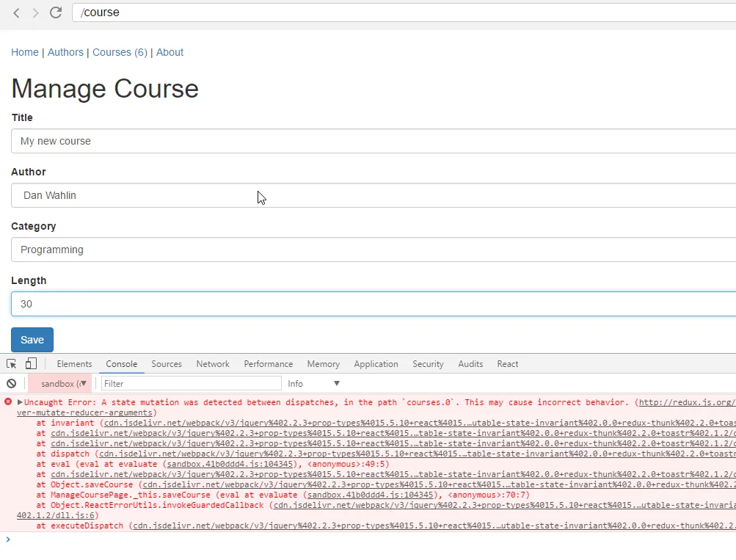Screen dimensions: 736x560
Task: Open the cdn.jsdelivr.net link after 'Object.saveCourse'
Action: [x=440, y=484]
